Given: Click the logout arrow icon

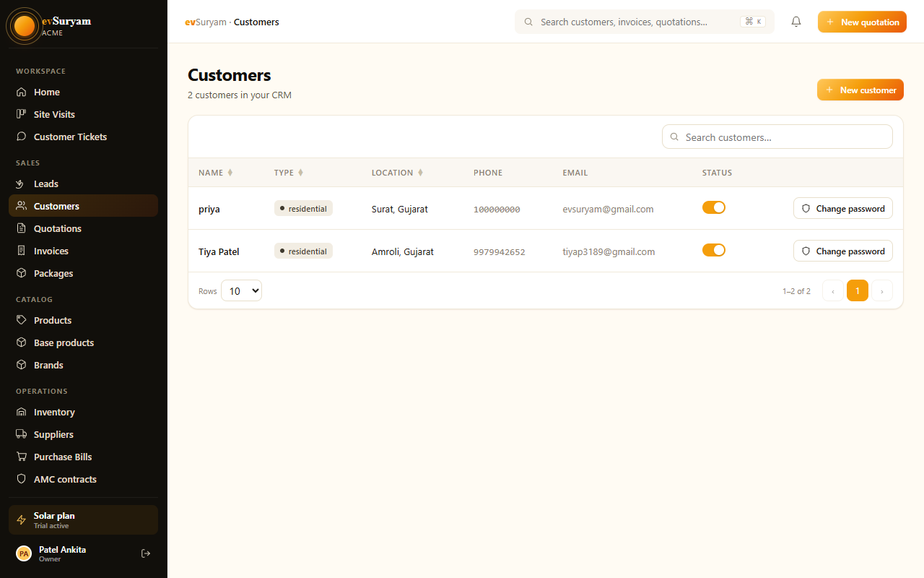Looking at the screenshot, I should (x=146, y=553).
